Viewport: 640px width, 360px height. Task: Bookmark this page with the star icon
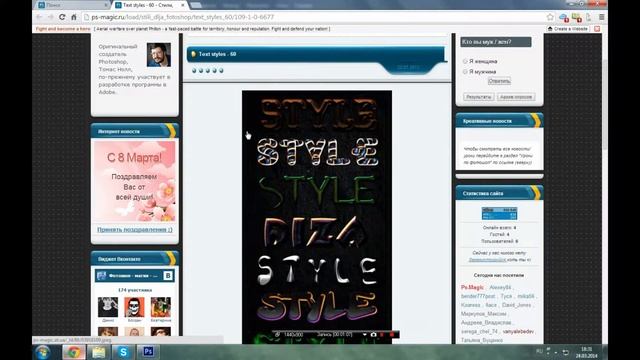550,17
